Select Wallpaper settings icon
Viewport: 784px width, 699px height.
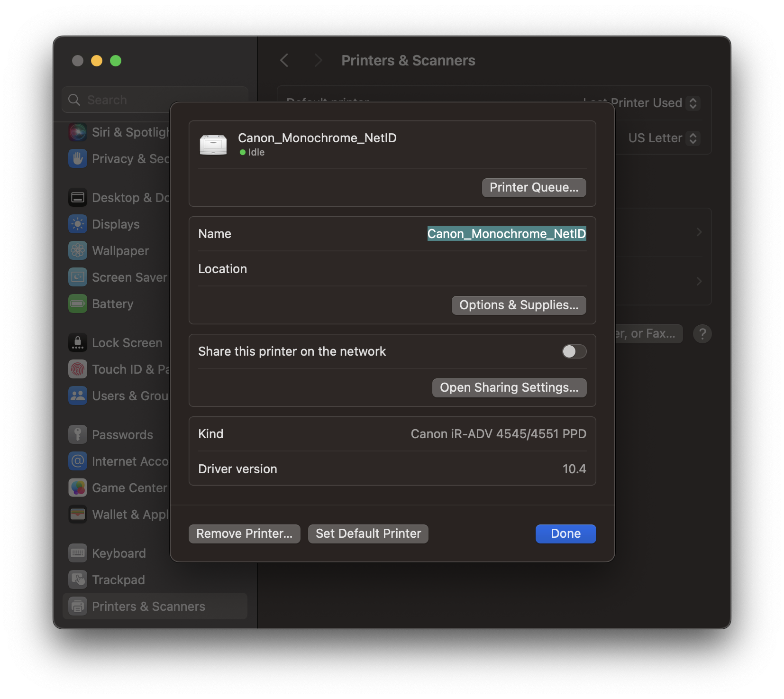(120, 250)
